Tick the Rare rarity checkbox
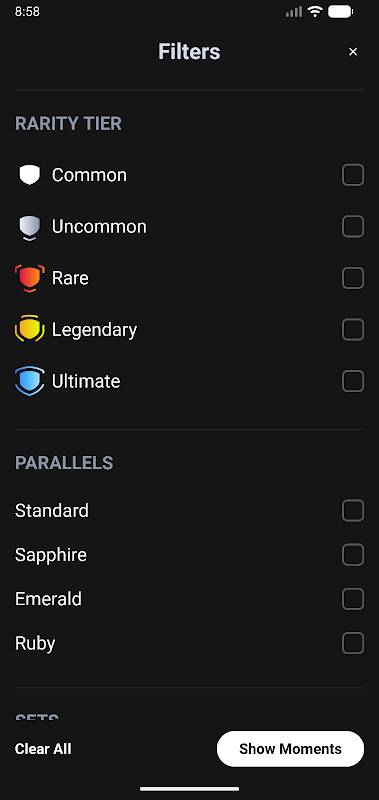The image size is (379, 800). (353, 278)
